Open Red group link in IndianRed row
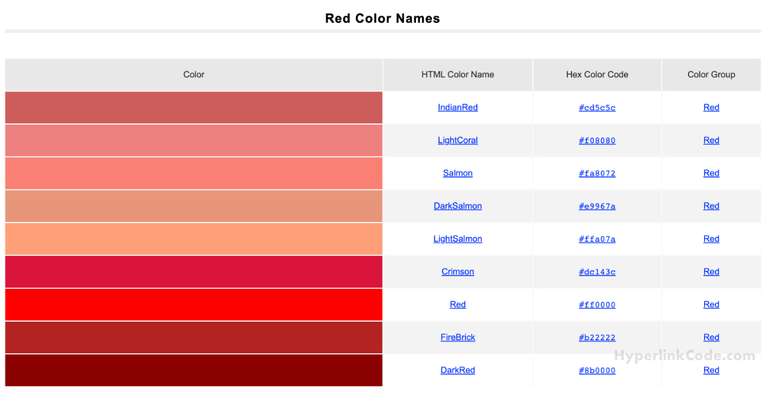 [711, 107]
